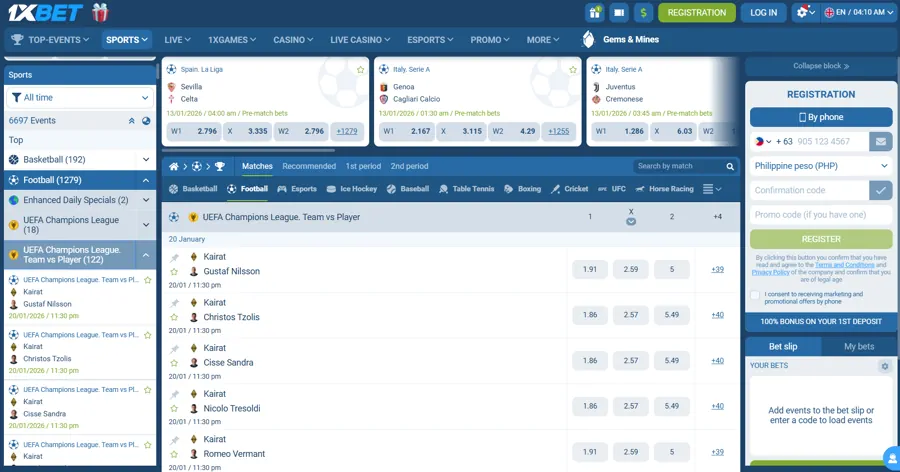
Task: Open the more sports list menu
Action: (712, 189)
